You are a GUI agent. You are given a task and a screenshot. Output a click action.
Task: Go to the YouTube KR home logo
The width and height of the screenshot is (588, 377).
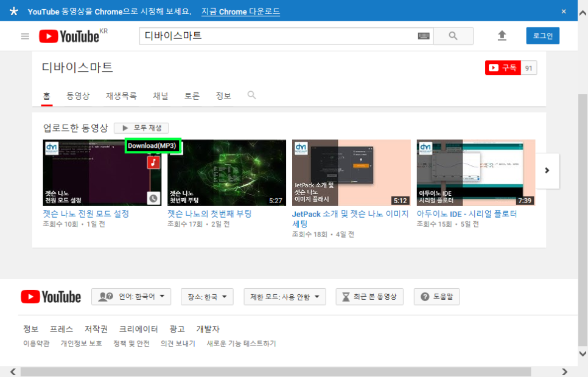(x=73, y=36)
